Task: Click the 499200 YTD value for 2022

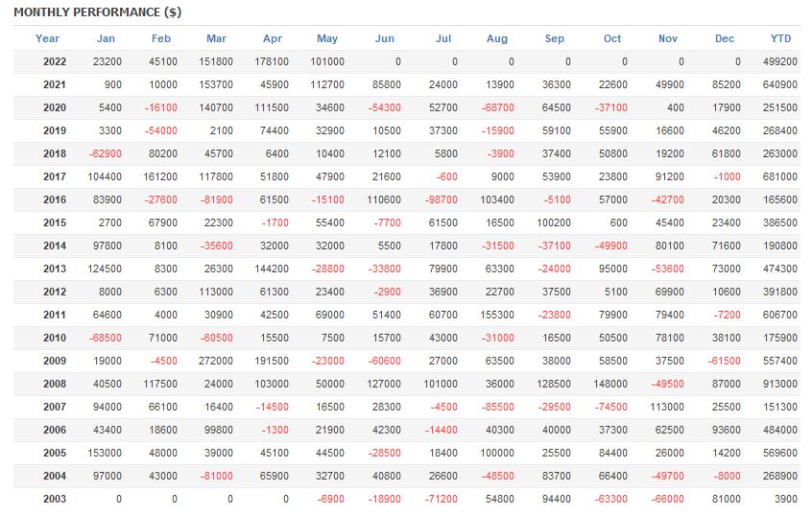Action: click(780, 61)
